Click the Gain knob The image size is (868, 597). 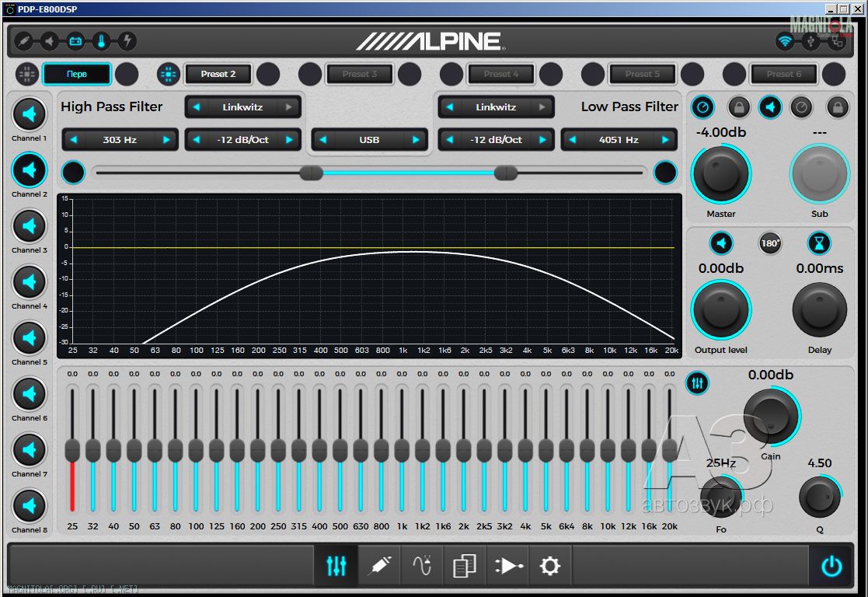point(771,417)
